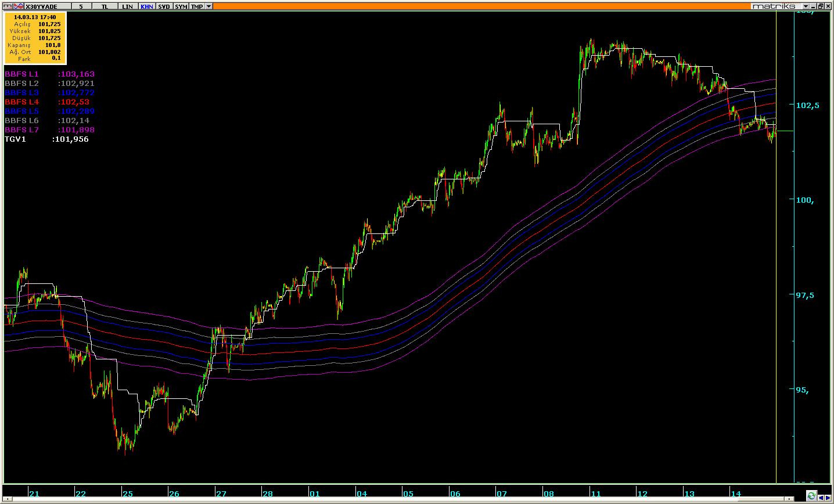Click the 95, price axis label
This screenshot has height=504, width=834.
tap(802, 390)
